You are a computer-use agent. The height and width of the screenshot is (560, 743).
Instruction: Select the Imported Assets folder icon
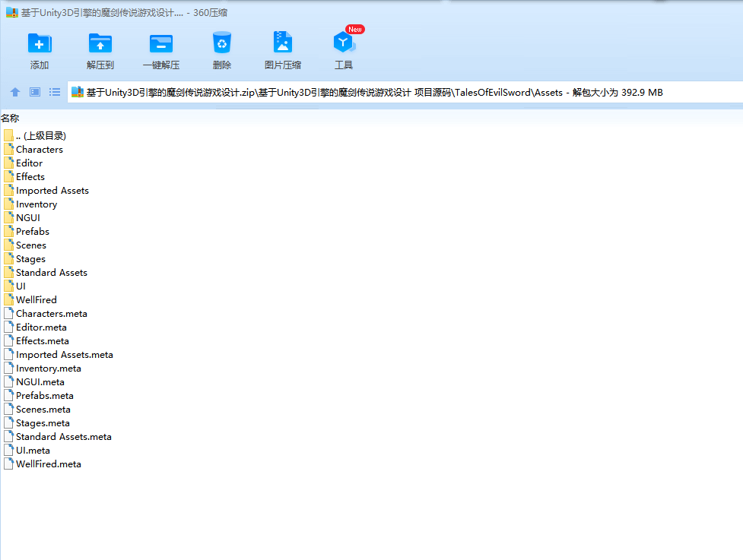(x=8, y=190)
